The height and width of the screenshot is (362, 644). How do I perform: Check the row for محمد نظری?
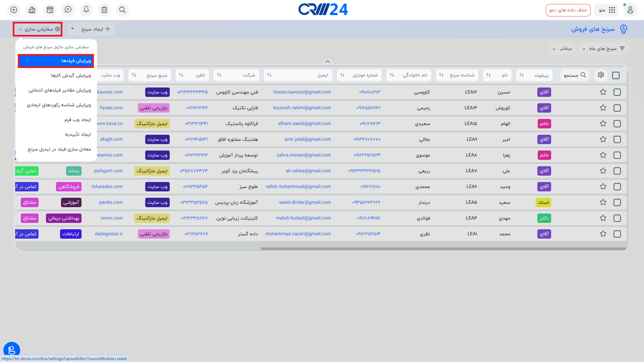(617, 234)
